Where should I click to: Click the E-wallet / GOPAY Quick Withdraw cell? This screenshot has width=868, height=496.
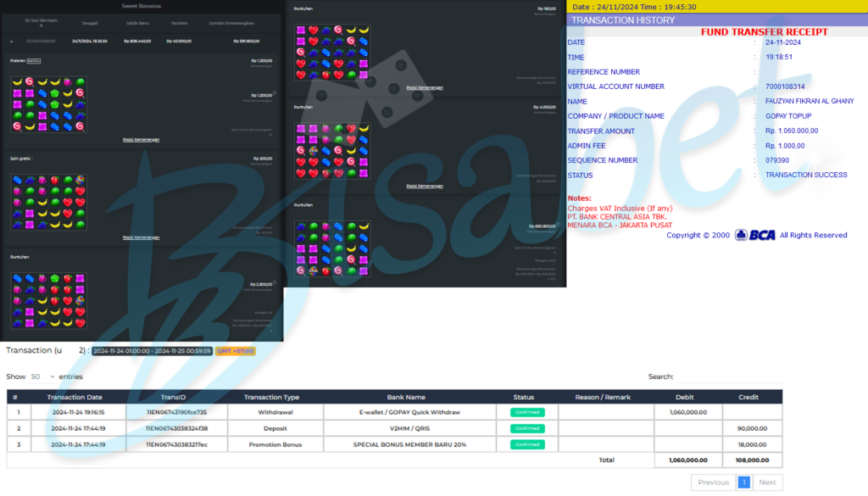point(409,412)
